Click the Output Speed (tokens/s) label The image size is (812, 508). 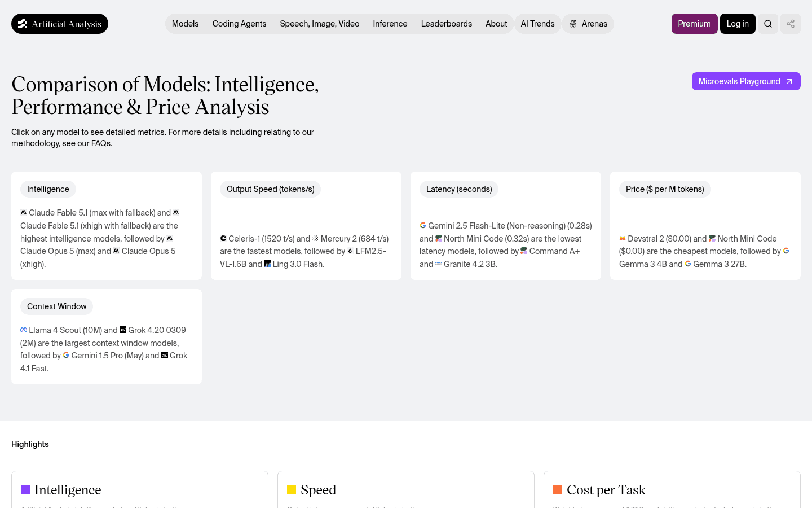tap(271, 189)
